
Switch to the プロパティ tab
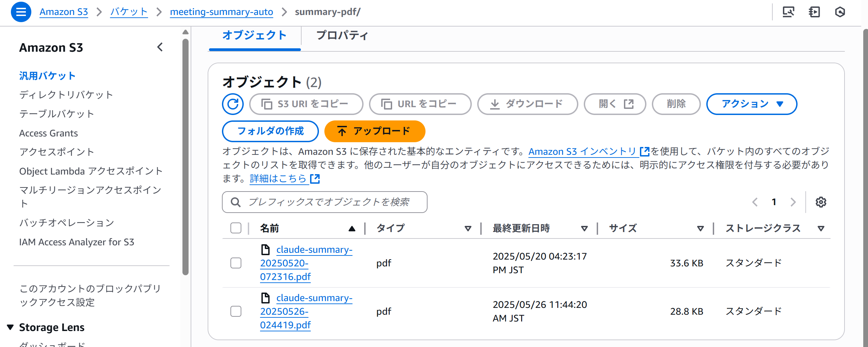[342, 35]
